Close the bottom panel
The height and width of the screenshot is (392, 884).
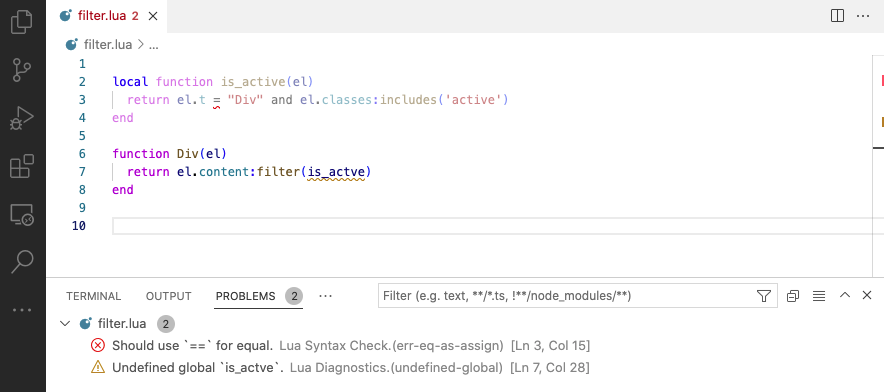pos(867,295)
